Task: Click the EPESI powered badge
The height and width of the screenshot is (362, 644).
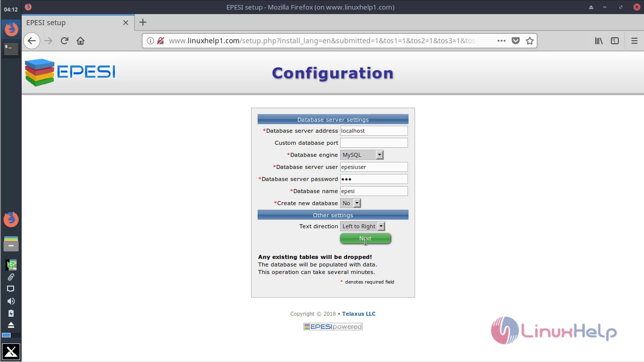Action: 333,327
